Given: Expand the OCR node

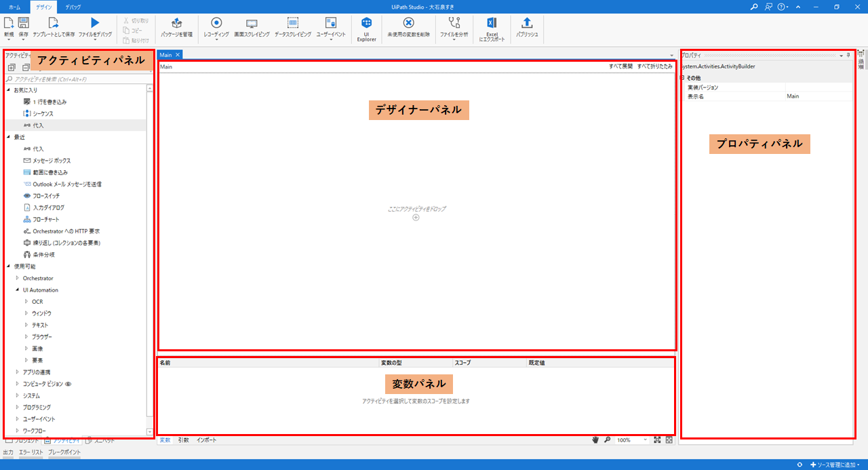Looking at the screenshot, I should tap(26, 302).
